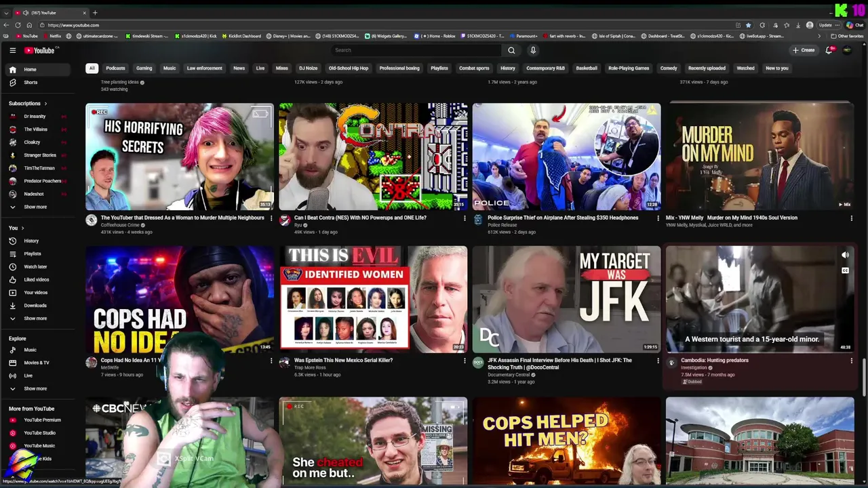Open the account avatar menu
This screenshot has height=488, width=868.
[847, 50]
